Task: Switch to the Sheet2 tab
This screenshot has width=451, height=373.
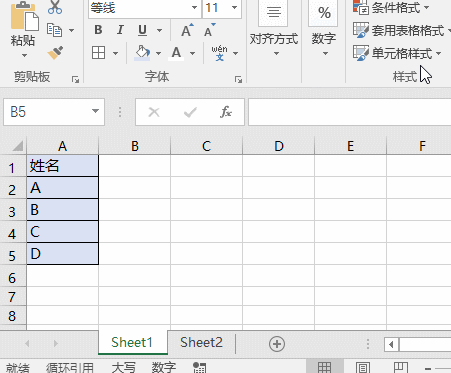Action: 201,342
